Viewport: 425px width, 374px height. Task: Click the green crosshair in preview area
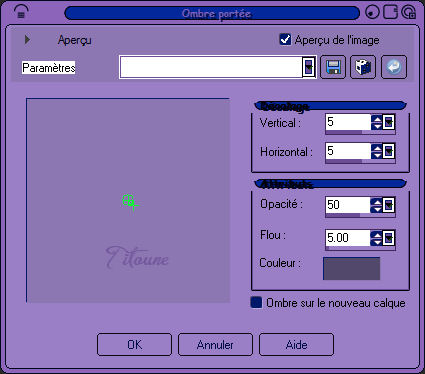(130, 202)
